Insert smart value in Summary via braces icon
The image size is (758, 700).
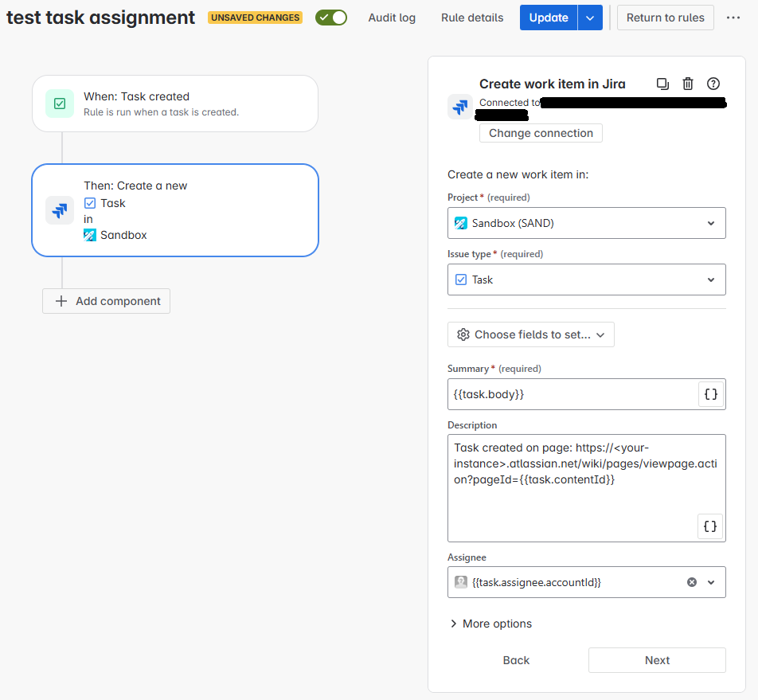[710, 394]
